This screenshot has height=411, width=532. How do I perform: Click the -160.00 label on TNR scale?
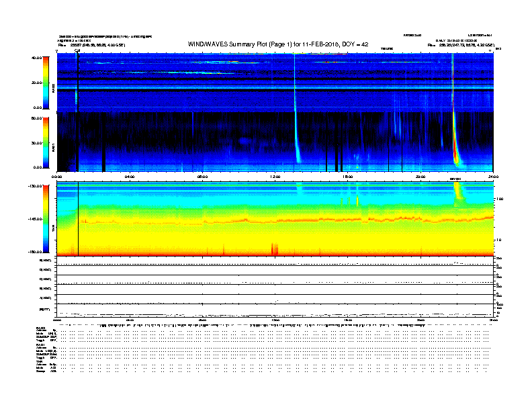click(x=36, y=252)
